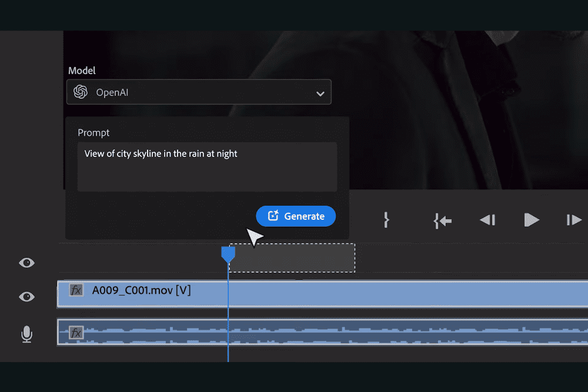Toggle visibility eye of A009_C001.mov track
The image size is (588, 392).
[26, 297]
